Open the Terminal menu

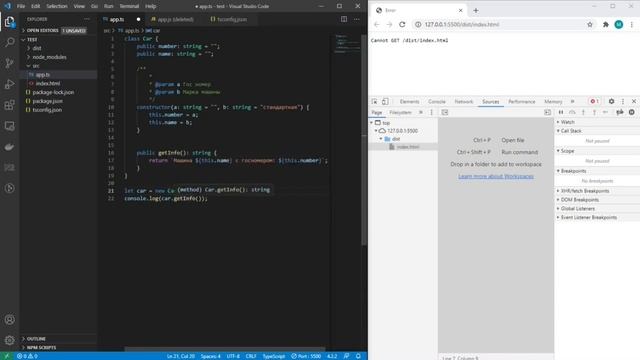pos(129,6)
